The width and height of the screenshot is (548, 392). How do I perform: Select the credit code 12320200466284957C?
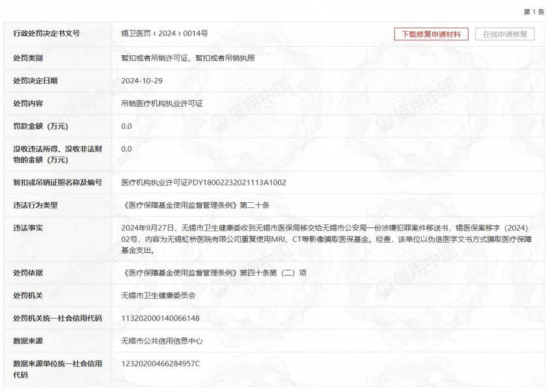[161, 363]
